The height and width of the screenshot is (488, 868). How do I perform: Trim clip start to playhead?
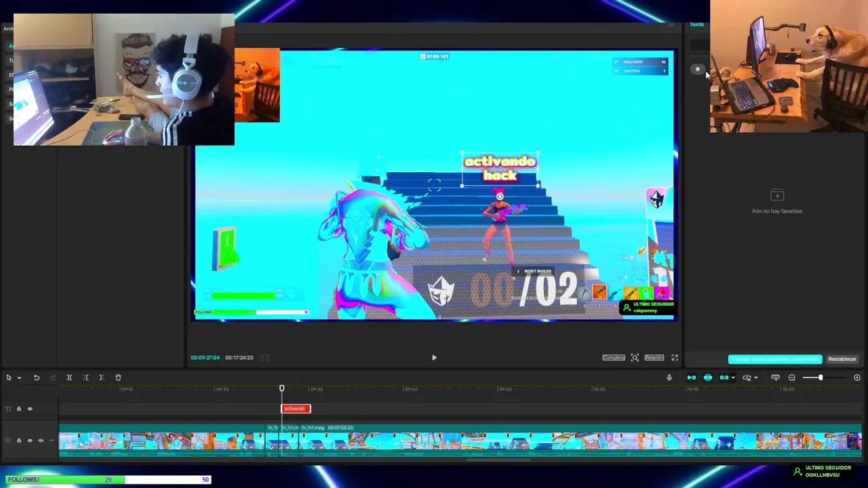tap(85, 378)
